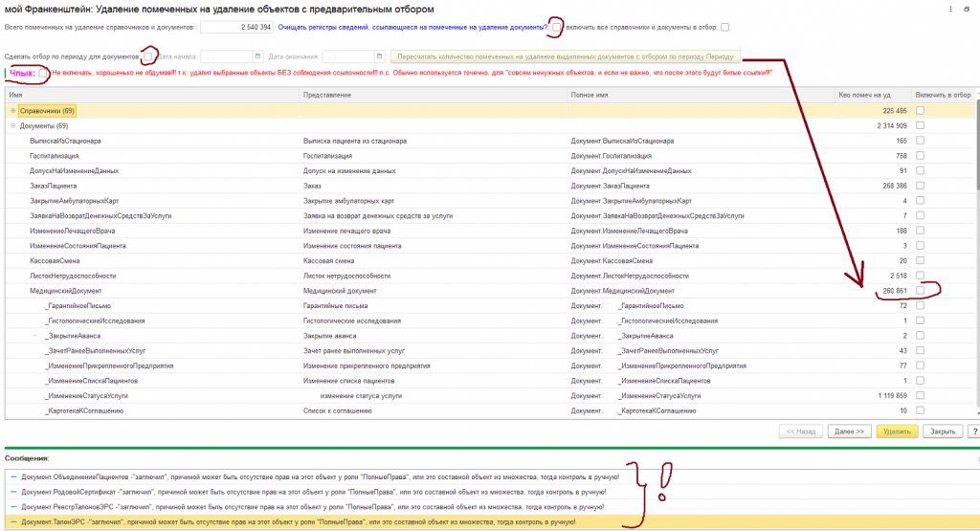Include Справочники (69) row in selection
This screenshot has height=531, width=980.
(x=920, y=111)
